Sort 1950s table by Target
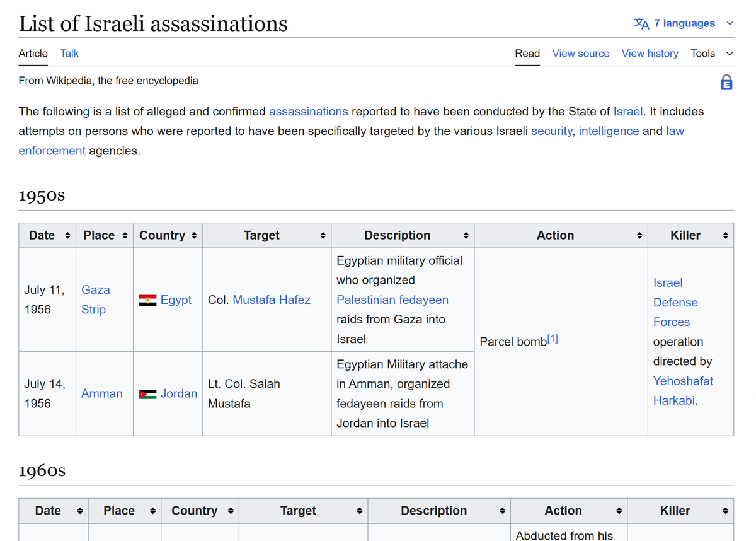756x541 pixels. (x=323, y=236)
